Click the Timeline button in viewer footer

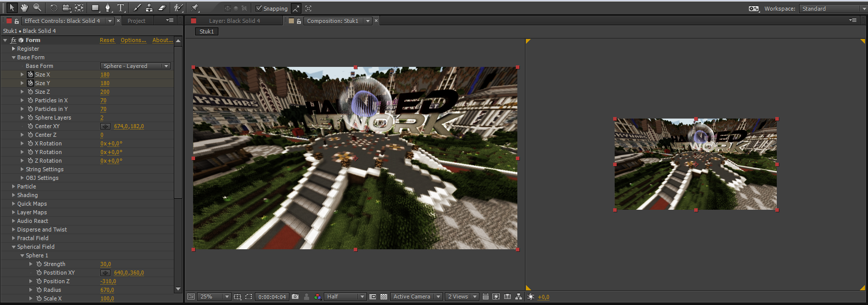coord(507,297)
